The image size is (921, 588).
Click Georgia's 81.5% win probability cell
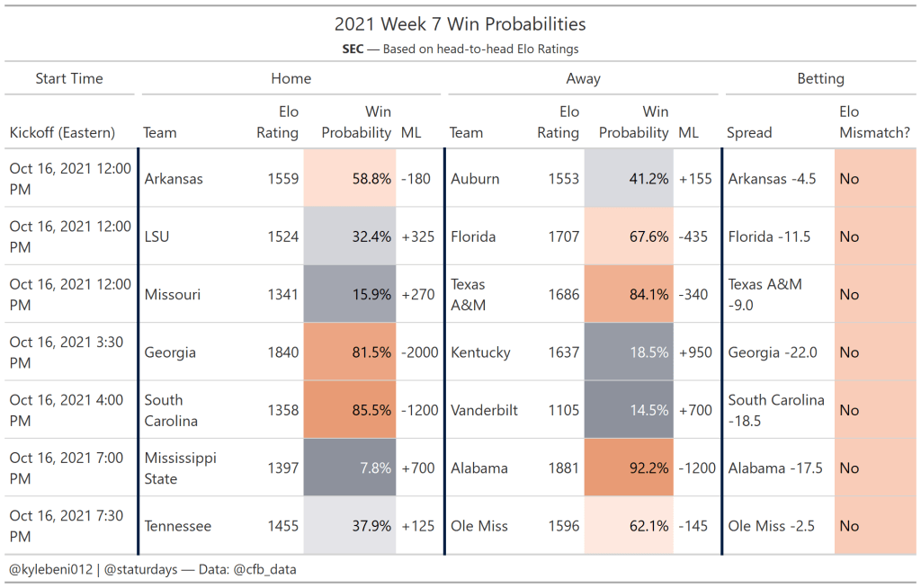tap(350, 352)
